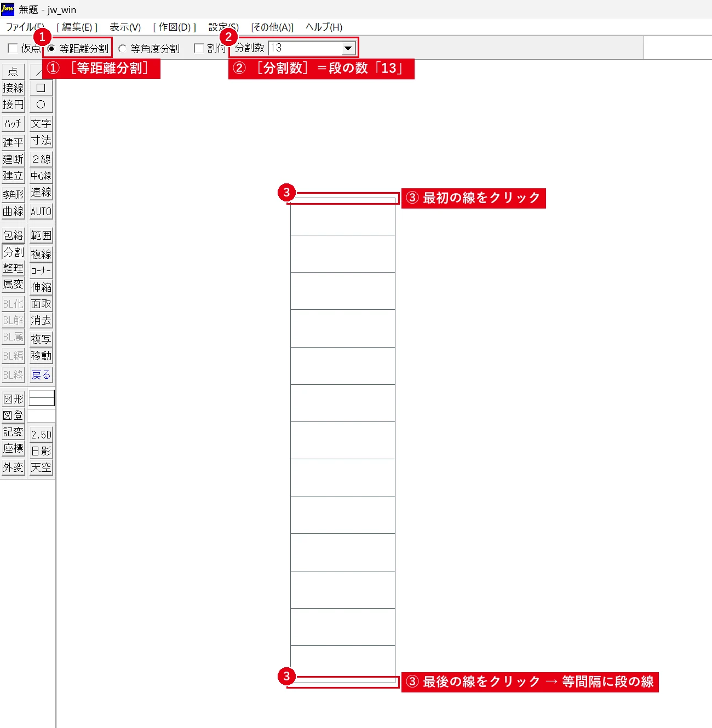
Task: Choose the 文字 text tool
Action: [x=41, y=124]
